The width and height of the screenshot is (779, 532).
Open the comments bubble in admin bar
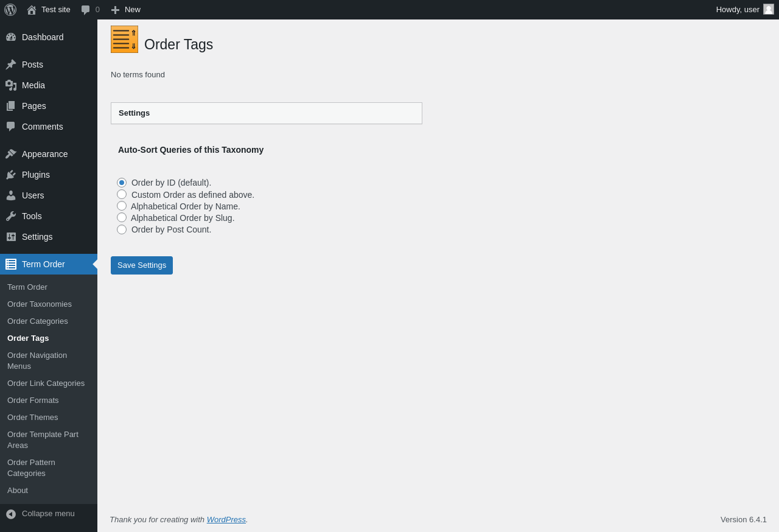coord(86,10)
